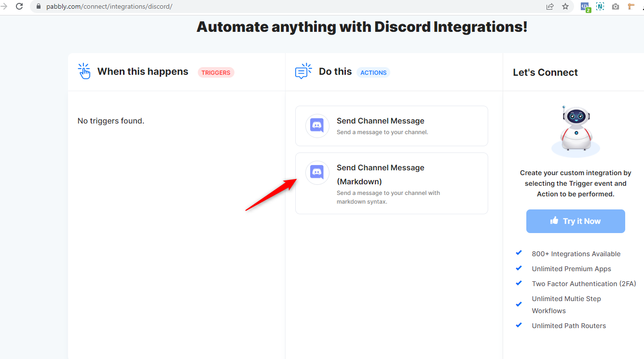Click the Let's Connect heading
The image size is (644, 359).
[x=545, y=72]
